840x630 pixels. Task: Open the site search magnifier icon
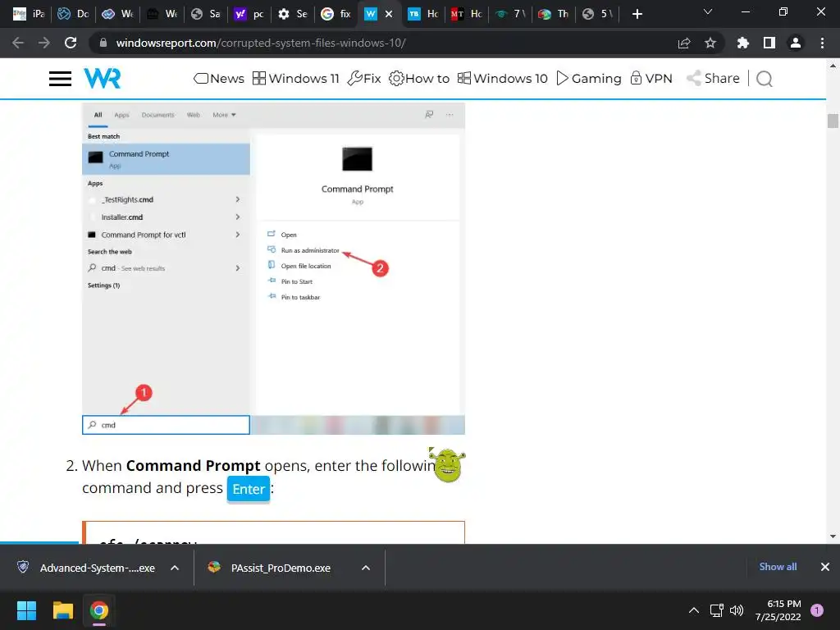[x=765, y=79]
